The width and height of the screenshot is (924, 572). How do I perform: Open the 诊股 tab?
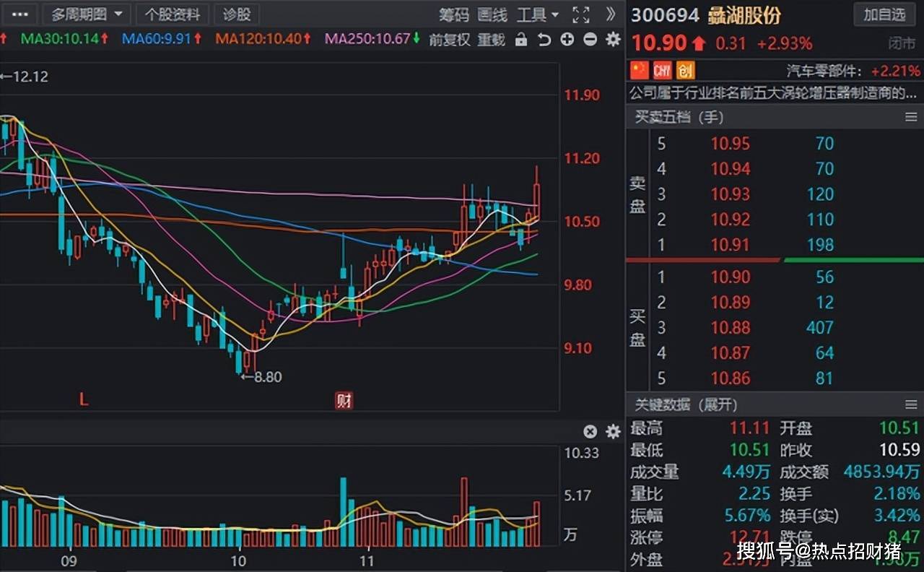(237, 14)
